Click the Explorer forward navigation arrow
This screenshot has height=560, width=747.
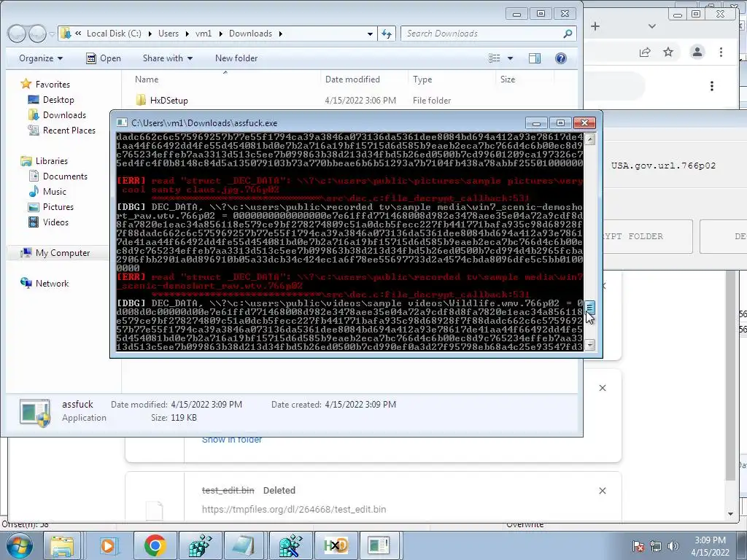click(37, 34)
